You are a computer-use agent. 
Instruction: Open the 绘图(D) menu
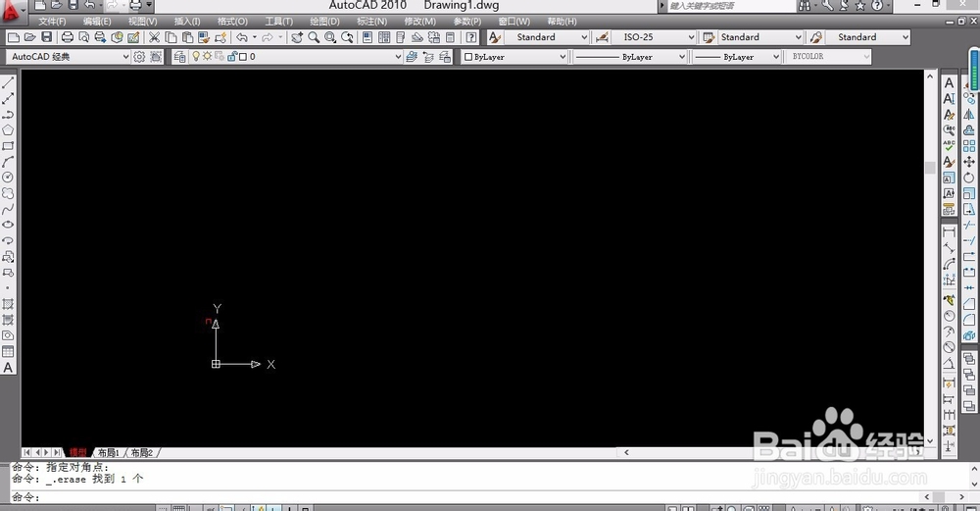coord(324,22)
